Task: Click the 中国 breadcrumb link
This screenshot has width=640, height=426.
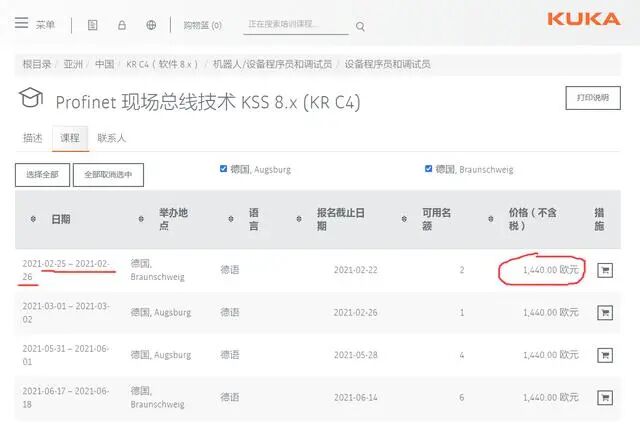Action: point(104,64)
